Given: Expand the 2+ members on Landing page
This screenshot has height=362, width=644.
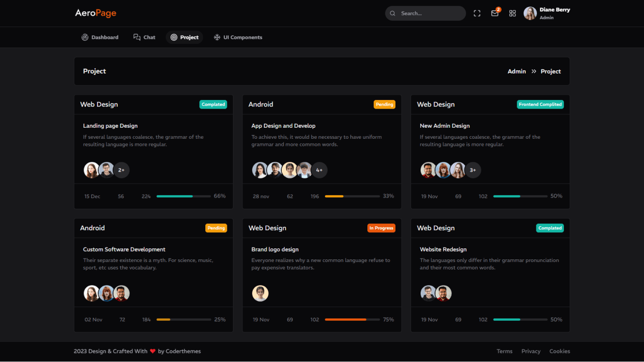Looking at the screenshot, I should coord(121,170).
